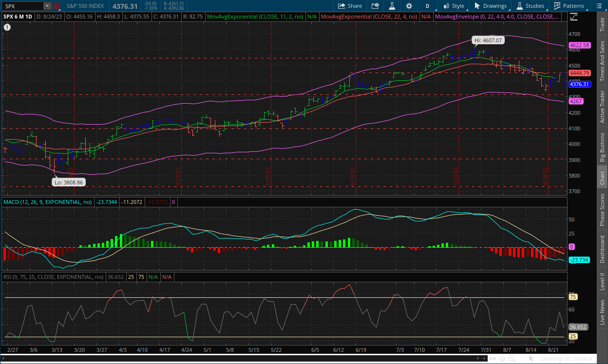The image size is (608, 364).
Task: Switch to the Active Trader tab
Action: pos(602,106)
